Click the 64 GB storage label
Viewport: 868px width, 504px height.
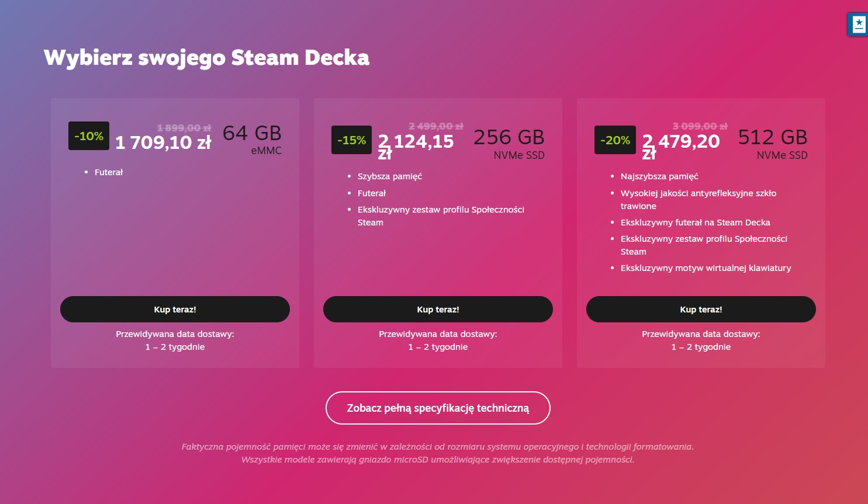point(252,133)
